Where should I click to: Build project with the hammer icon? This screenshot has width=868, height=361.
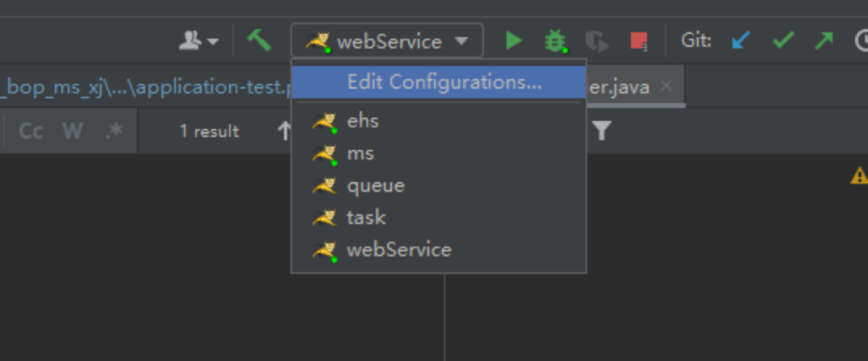pos(258,40)
